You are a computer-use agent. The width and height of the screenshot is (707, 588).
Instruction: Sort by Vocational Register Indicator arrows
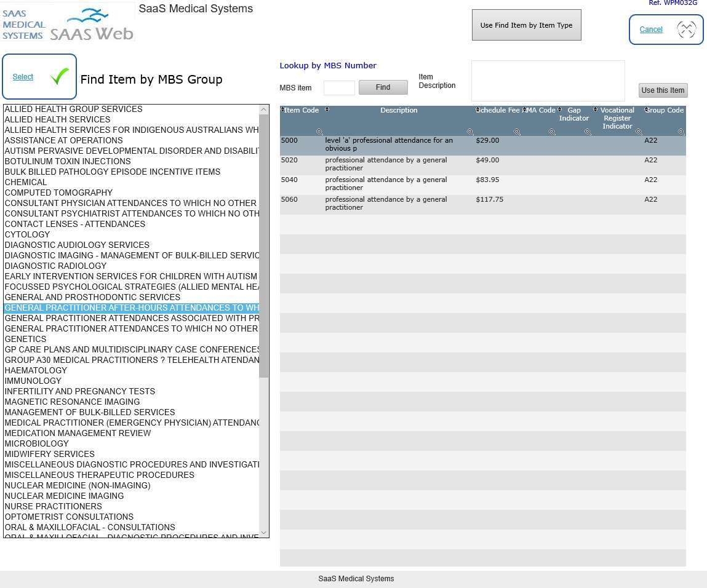[595, 109]
